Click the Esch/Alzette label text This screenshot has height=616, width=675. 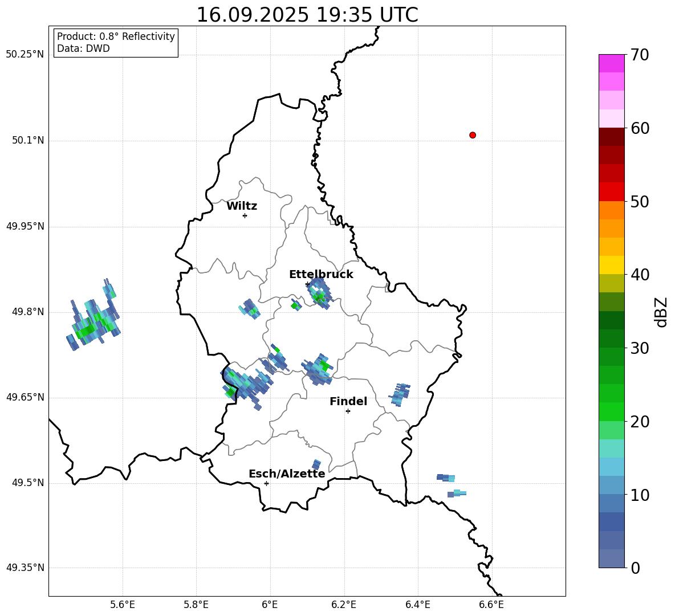287,474
